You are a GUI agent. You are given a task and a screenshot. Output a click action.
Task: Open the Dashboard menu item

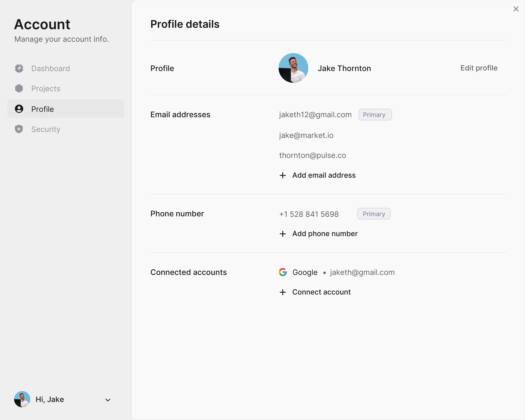pyautogui.click(x=50, y=68)
